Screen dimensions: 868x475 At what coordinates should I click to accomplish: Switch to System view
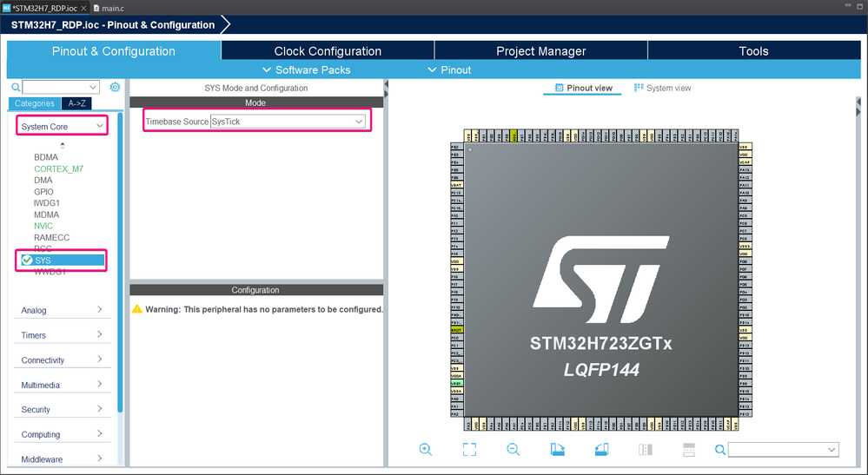tap(662, 88)
